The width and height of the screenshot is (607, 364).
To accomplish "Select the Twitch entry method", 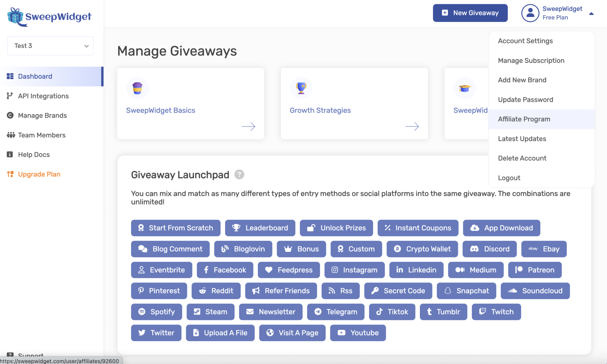I will pyautogui.click(x=496, y=312).
